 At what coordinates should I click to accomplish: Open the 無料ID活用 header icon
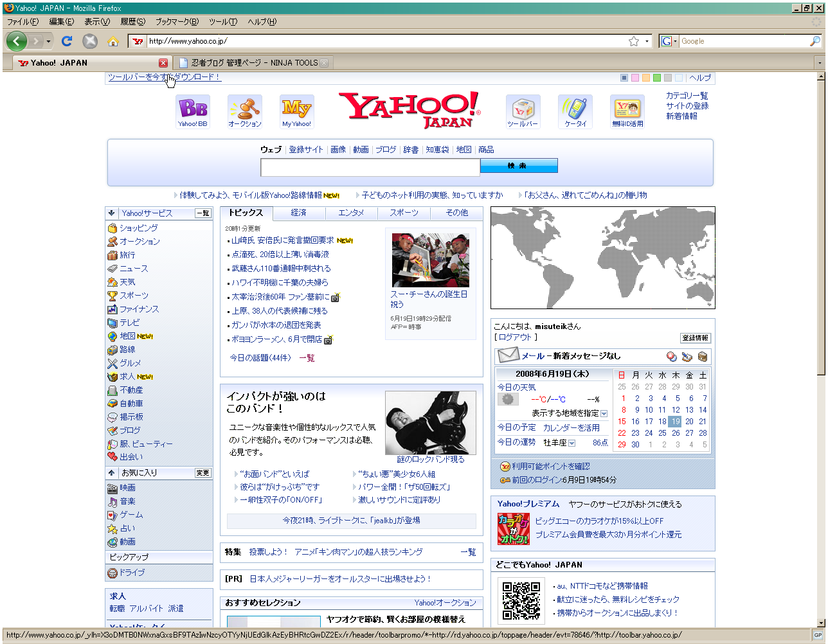click(x=627, y=111)
